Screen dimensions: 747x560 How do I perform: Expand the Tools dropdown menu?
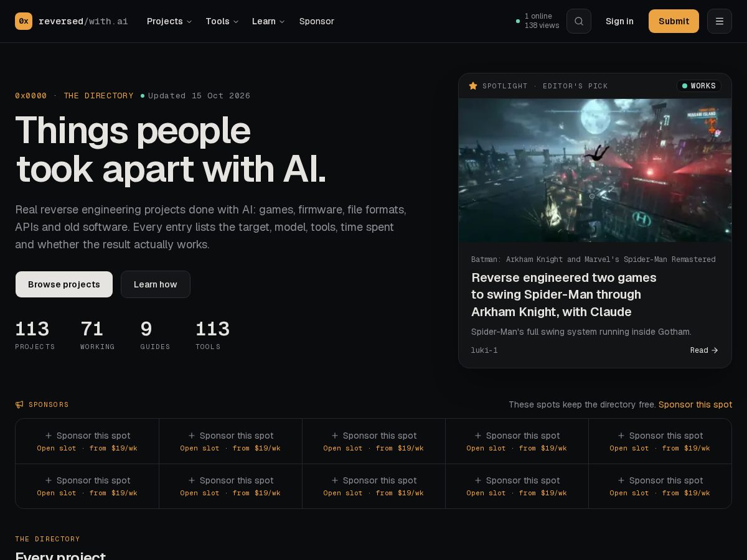click(x=222, y=21)
